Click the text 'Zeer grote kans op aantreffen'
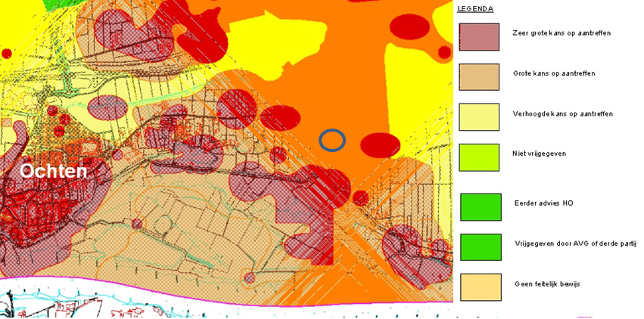This screenshot has width=644, height=319. pyautogui.click(x=562, y=33)
